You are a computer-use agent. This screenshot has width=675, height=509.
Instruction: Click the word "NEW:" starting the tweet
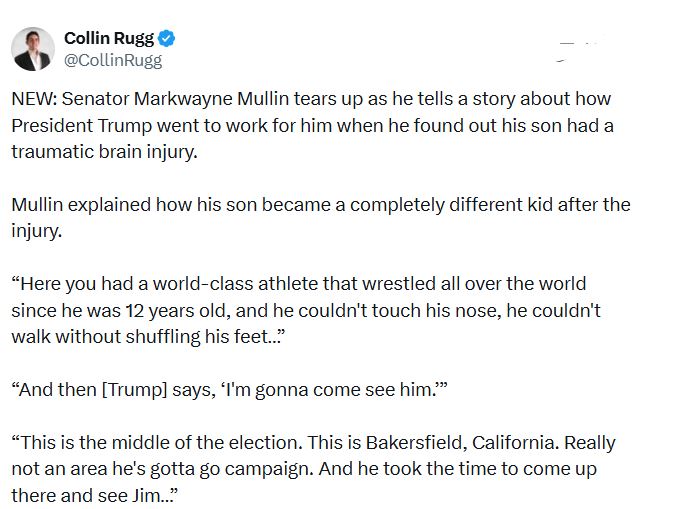tap(35, 100)
